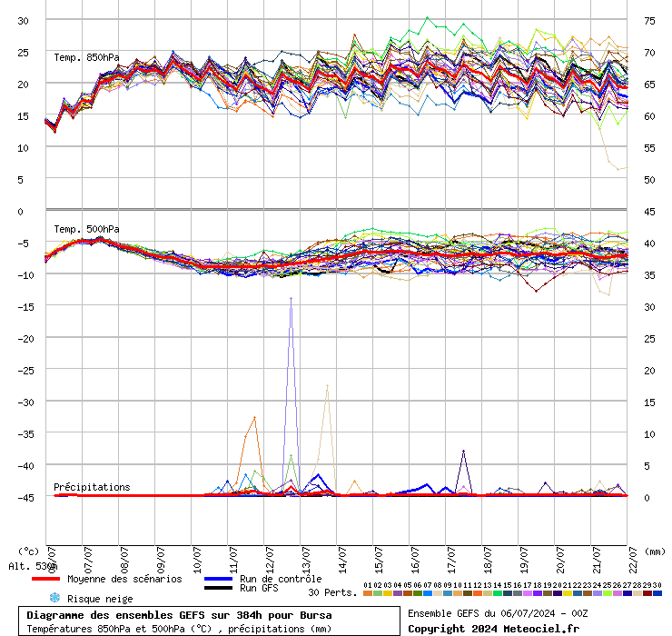Click the (mm) unit label
Screen dimensions: 672x636
point(655,552)
